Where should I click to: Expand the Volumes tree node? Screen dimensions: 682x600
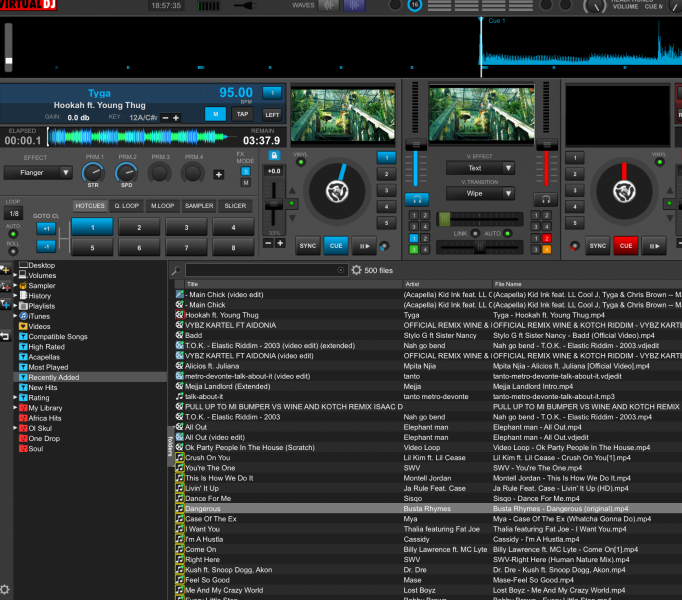click(15, 275)
